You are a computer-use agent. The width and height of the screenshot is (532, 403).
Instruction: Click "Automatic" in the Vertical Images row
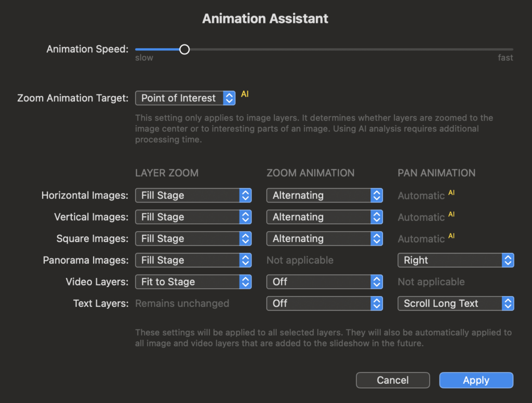[x=421, y=218]
